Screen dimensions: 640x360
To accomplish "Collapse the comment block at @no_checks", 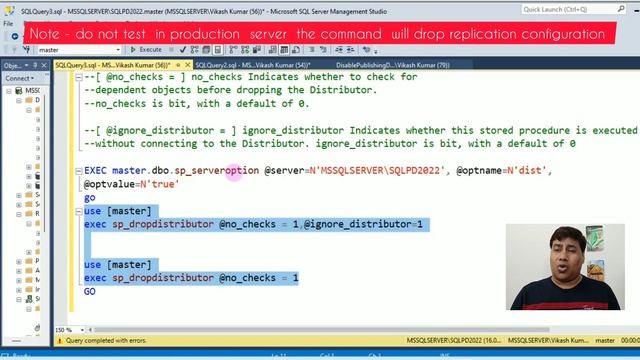I will [79, 77].
